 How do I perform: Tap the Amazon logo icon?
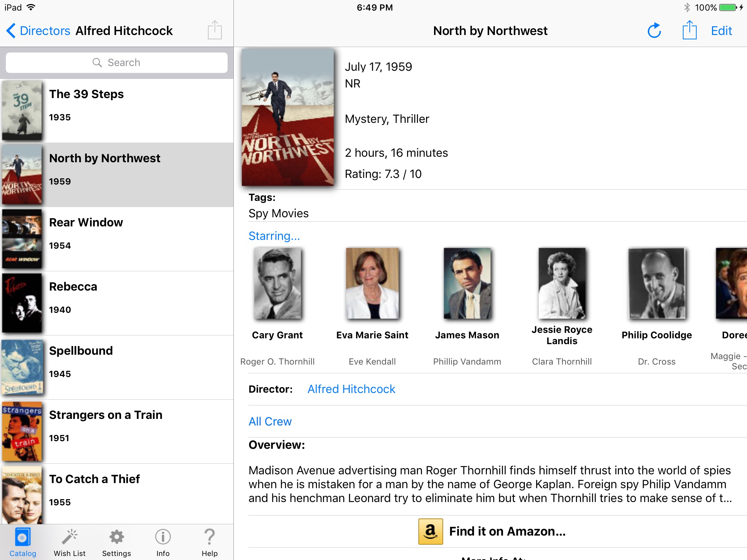[x=430, y=532]
